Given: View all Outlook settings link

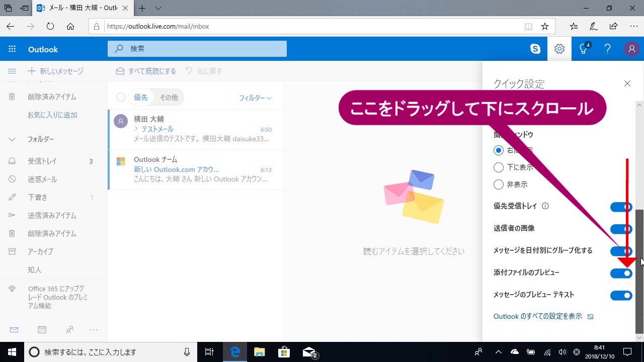Looking at the screenshot, I should tap(543, 316).
